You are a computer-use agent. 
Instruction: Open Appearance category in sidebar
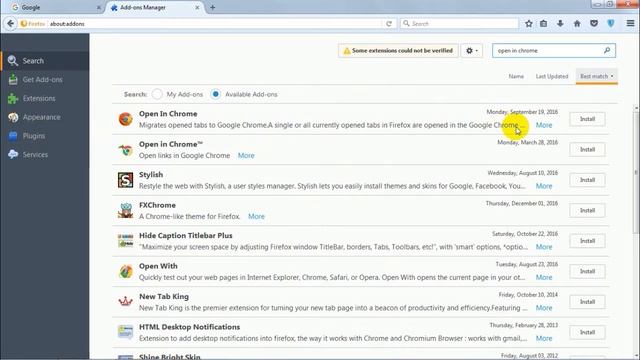click(44, 117)
